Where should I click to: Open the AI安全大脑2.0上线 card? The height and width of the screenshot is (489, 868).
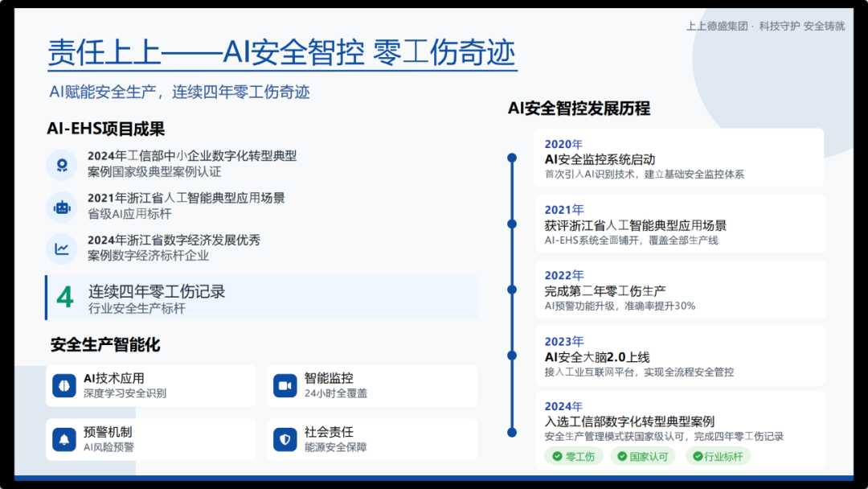679,355
